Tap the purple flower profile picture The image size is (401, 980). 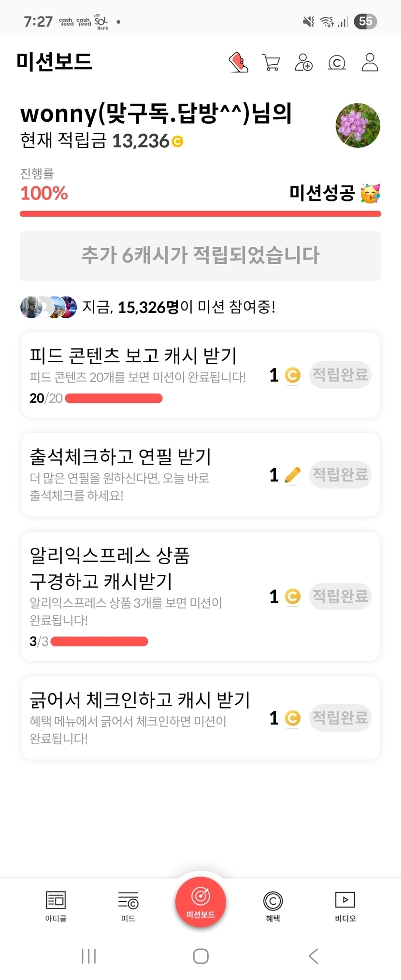click(358, 125)
